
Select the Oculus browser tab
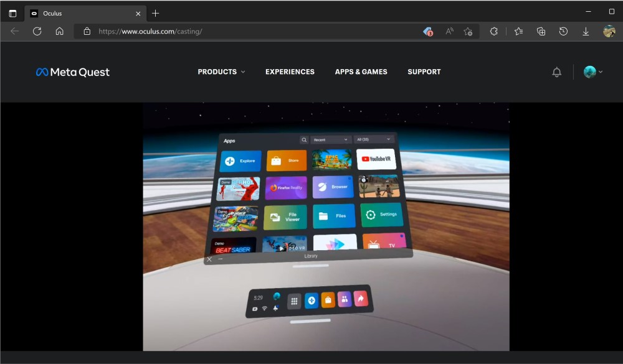click(x=85, y=14)
